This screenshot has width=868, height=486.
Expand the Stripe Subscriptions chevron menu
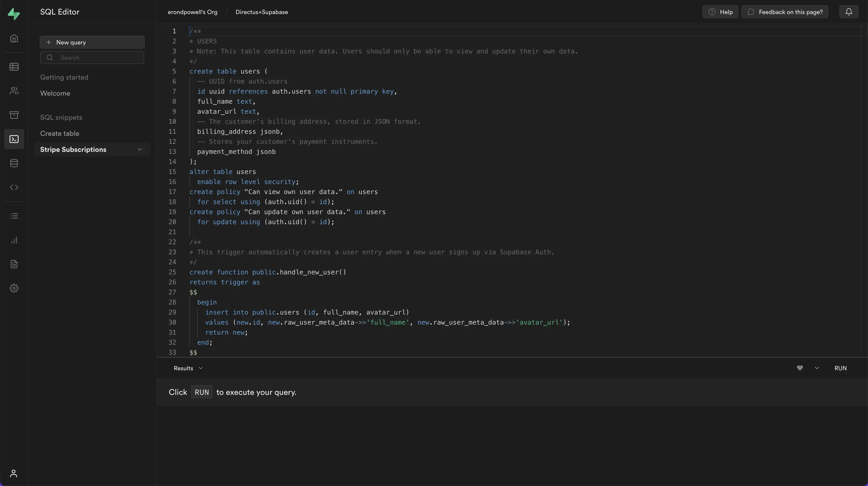pos(139,150)
